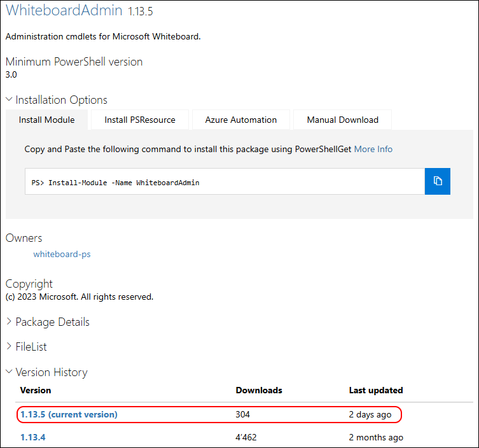Open the whiteboard-ps owner profile
Screen dimensions: 479x448
(62, 255)
